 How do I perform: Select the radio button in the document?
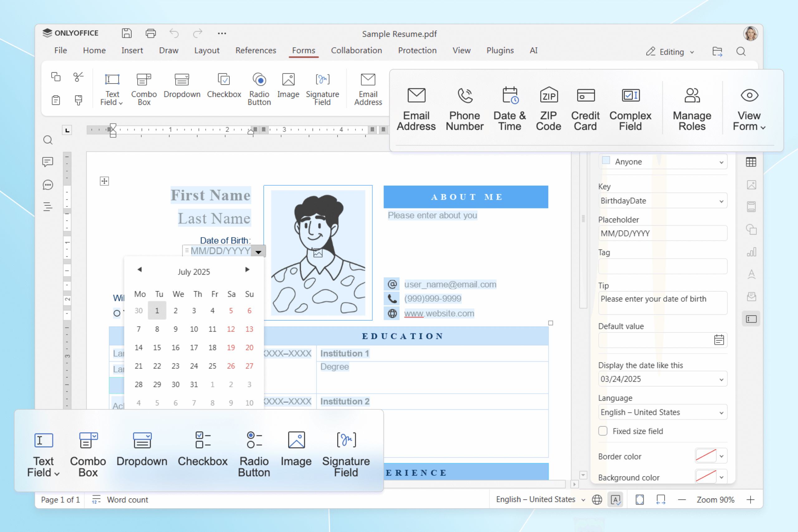click(x=117, y=313)
